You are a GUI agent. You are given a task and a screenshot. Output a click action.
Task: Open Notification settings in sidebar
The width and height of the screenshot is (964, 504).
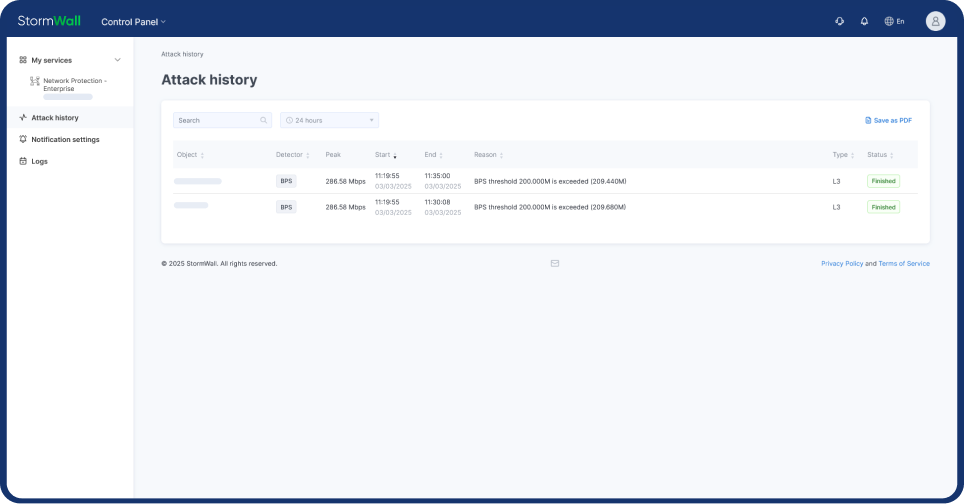(x=65, y=140)
